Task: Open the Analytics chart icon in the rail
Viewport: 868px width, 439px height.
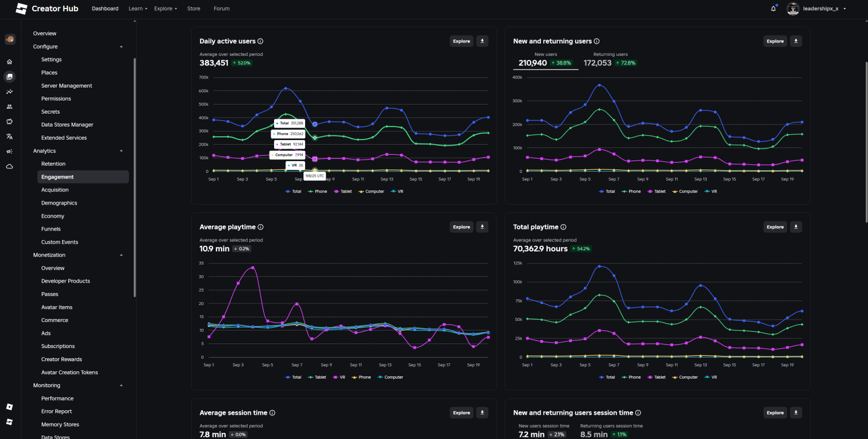Action: [x=9, y=92]
